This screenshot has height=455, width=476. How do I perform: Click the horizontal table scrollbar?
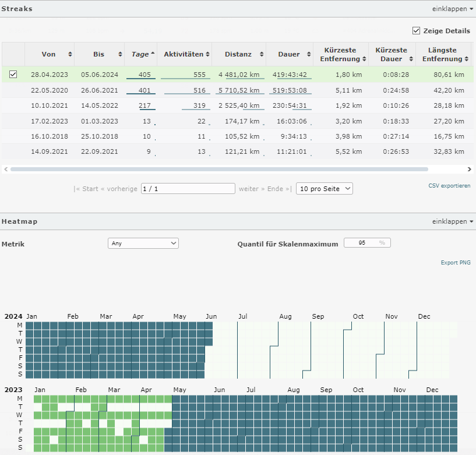coord(218,169)
